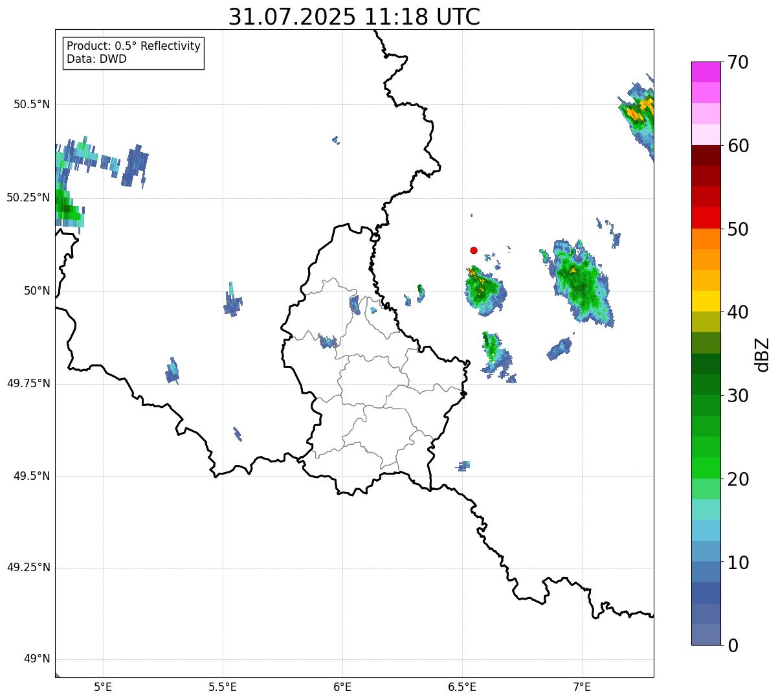This screenshot has height=700, width=778.
Task: Click the bright green 20 dBZ swatch
Action: coord(706,468)
